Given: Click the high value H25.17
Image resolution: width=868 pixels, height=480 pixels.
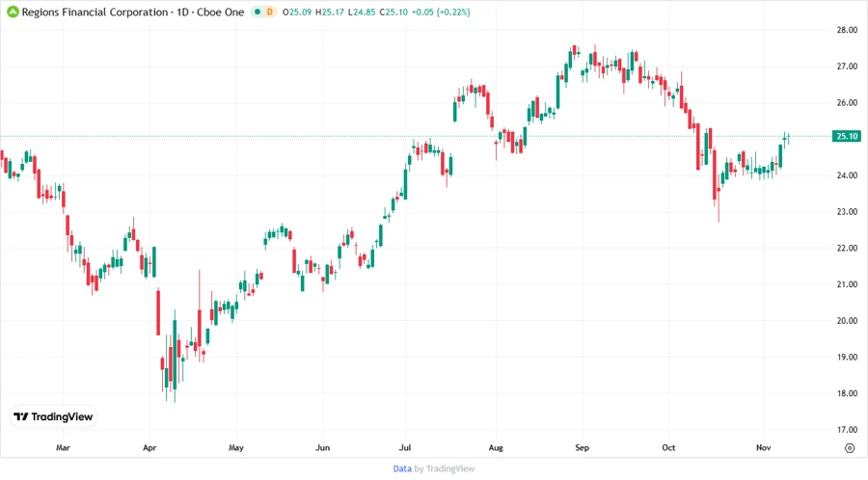Looking at the screenshot, I should tap(330, 13).
